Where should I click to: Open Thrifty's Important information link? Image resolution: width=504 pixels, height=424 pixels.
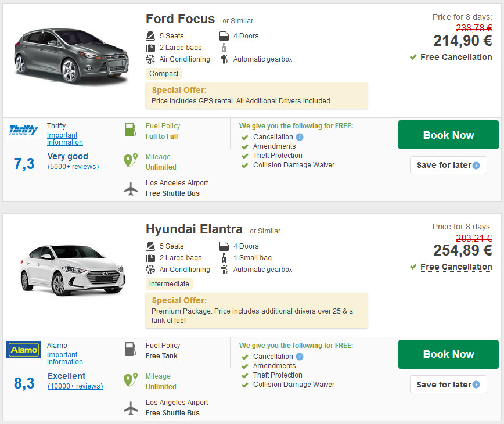(x=65, y=139)
